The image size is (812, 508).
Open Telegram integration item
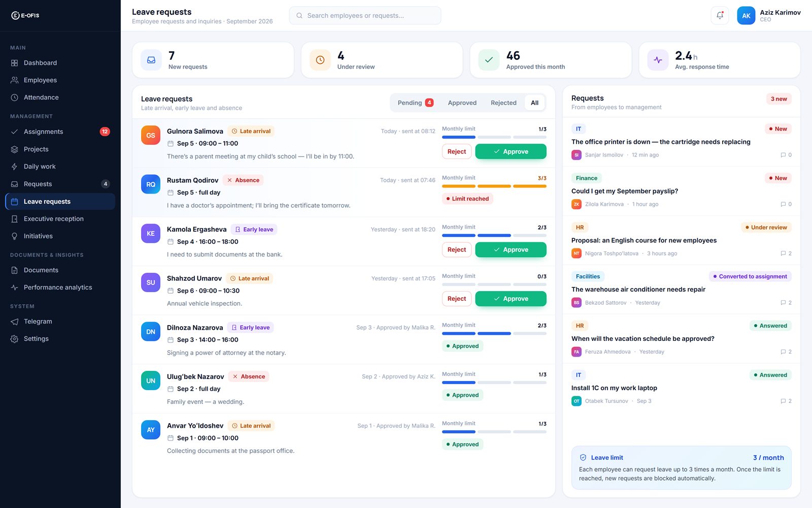(x=60, y=322)
